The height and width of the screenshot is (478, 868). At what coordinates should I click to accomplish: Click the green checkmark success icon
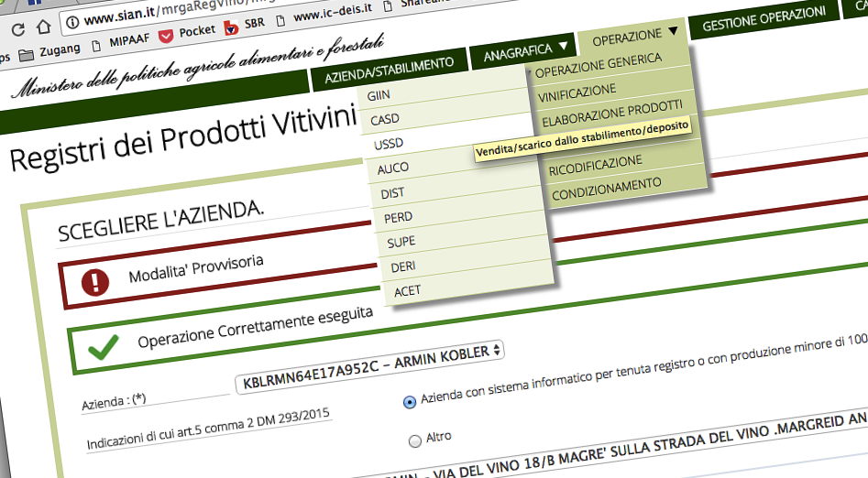coord(102,346)
